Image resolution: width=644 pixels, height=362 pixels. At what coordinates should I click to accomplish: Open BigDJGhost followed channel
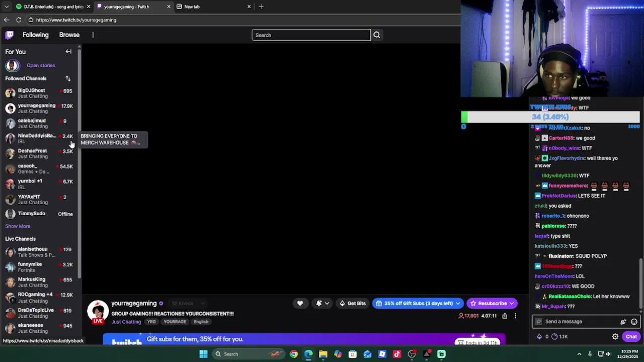point(39,93)
